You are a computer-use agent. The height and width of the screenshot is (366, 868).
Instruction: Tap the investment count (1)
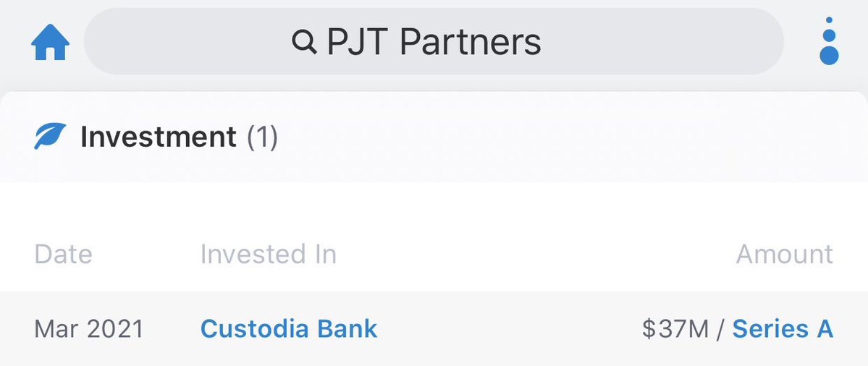coord(263,137)
